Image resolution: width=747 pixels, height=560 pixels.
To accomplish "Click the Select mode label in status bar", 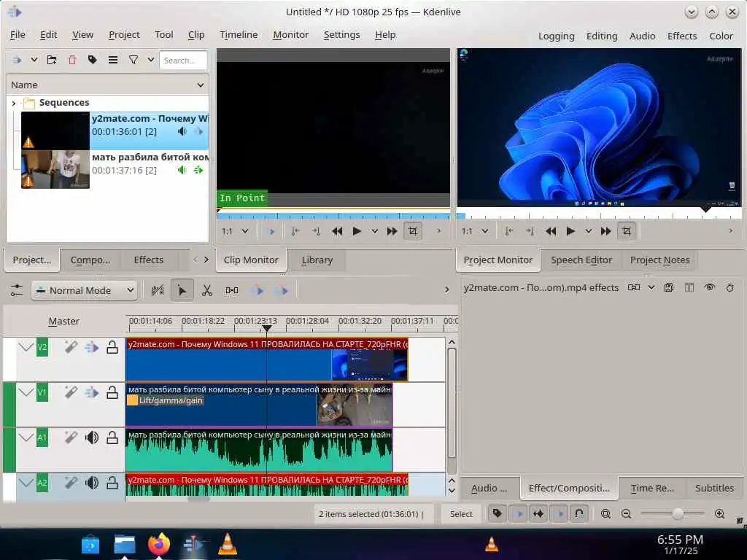I will pos(461,514).
